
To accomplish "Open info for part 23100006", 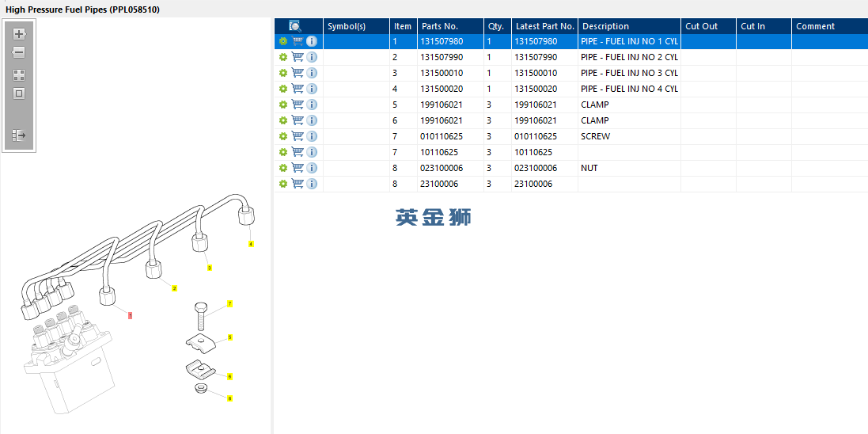I will tap(312, 184).
